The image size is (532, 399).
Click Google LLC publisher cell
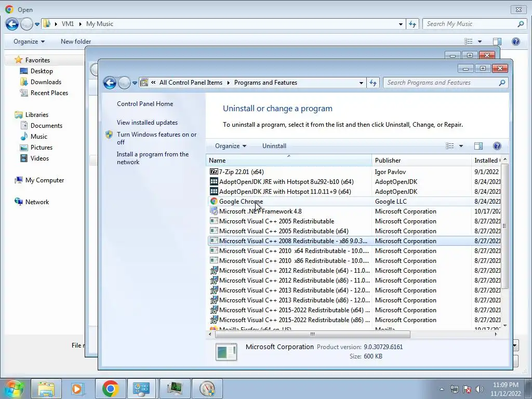pyautogui.click(x=391, y=201)
